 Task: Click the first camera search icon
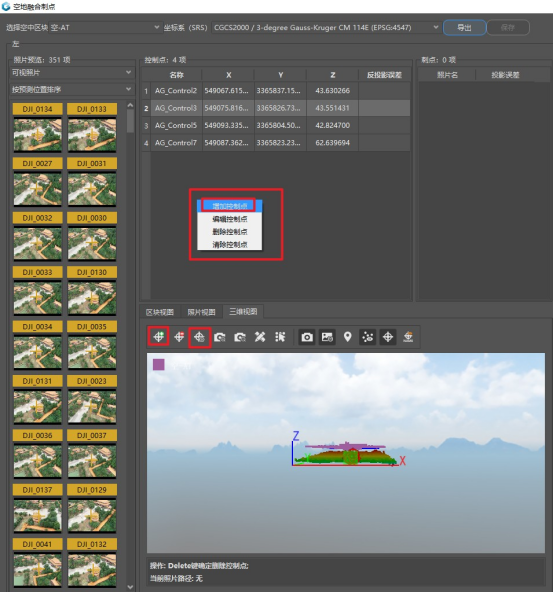pyautogui.click(x=220, y=337)
